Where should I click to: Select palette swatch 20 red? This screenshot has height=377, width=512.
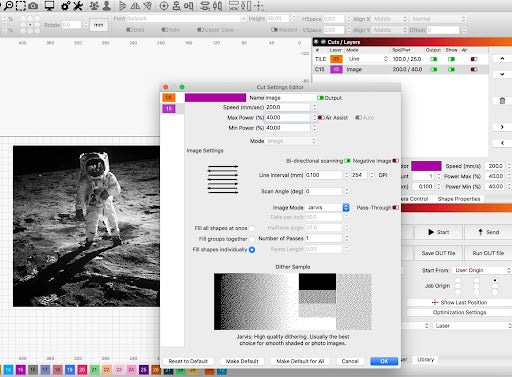coord(82,369)
